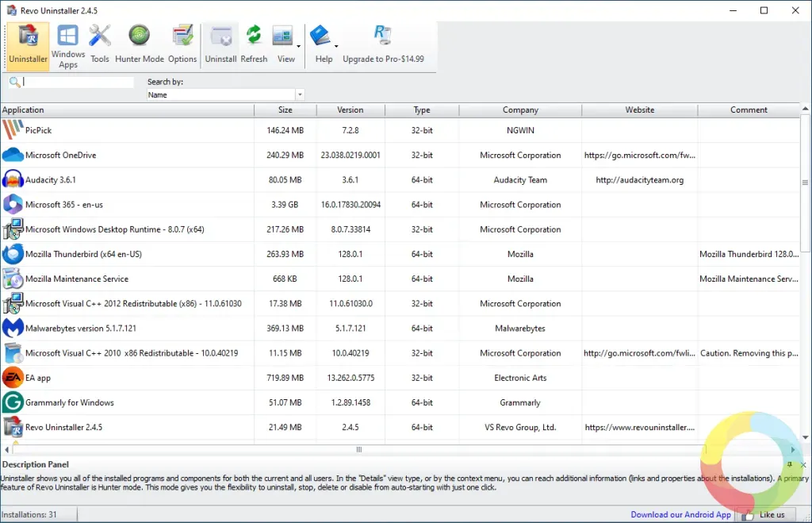Click horizontal scrollbar left arrow

[6, 449]
